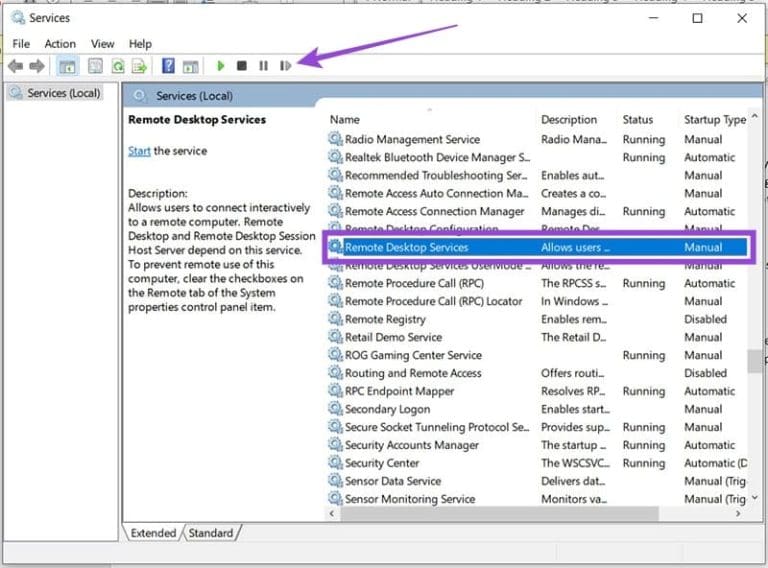Image resolution: width=768 pixels, height=568 pixels.
Task: Click gear icon of Sensor Data Service
Action: [x=335, y=480]
